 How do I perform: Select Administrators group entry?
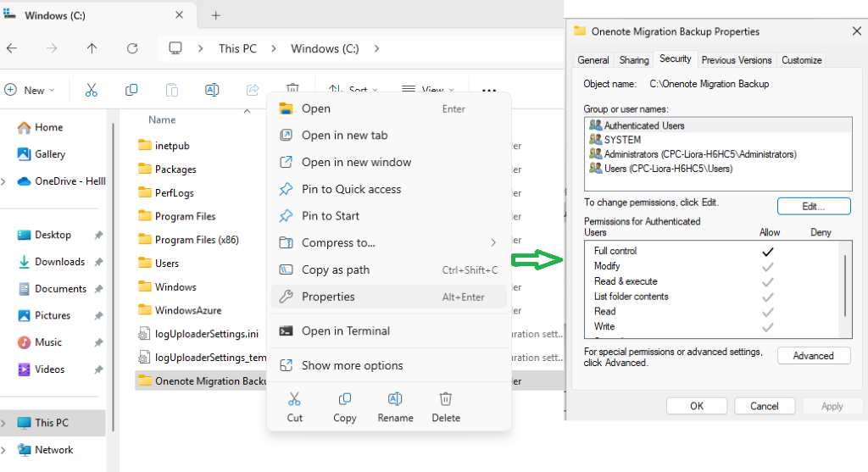[x=717, y=154]
